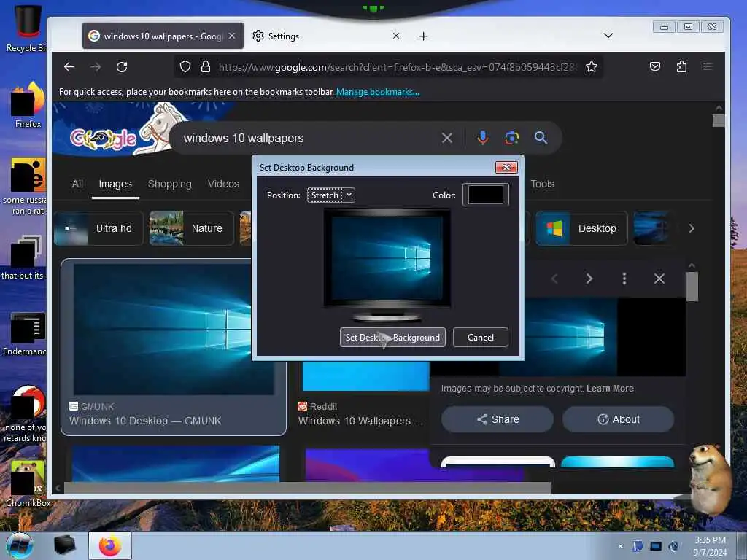Image resolution: width=747 pixels, height=560 pixels.
Task: Click the Share button
Action: (498, 419)
